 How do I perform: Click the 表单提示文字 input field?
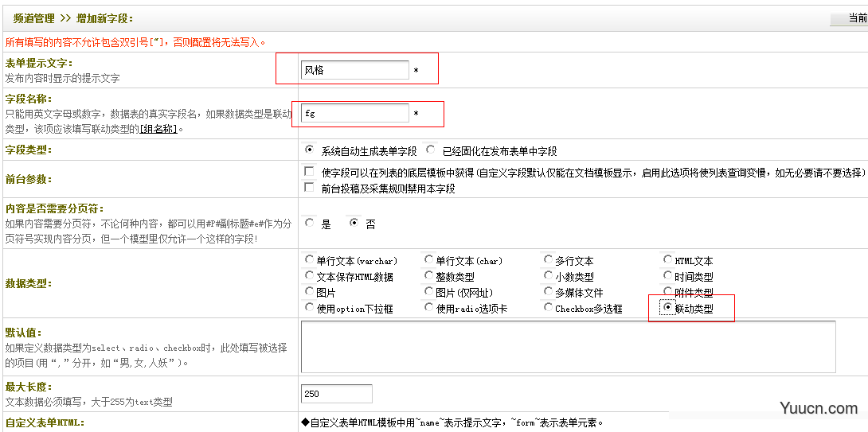point(354,70)
